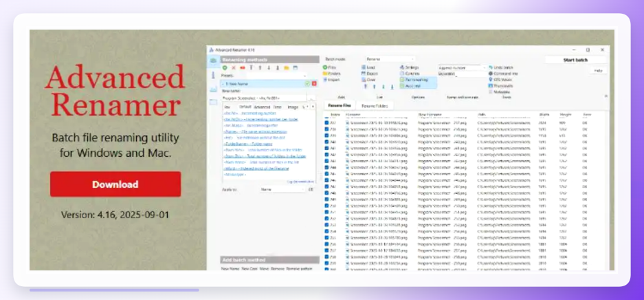Collapse the ribbon with the chevron at far right

coord(606,96)
